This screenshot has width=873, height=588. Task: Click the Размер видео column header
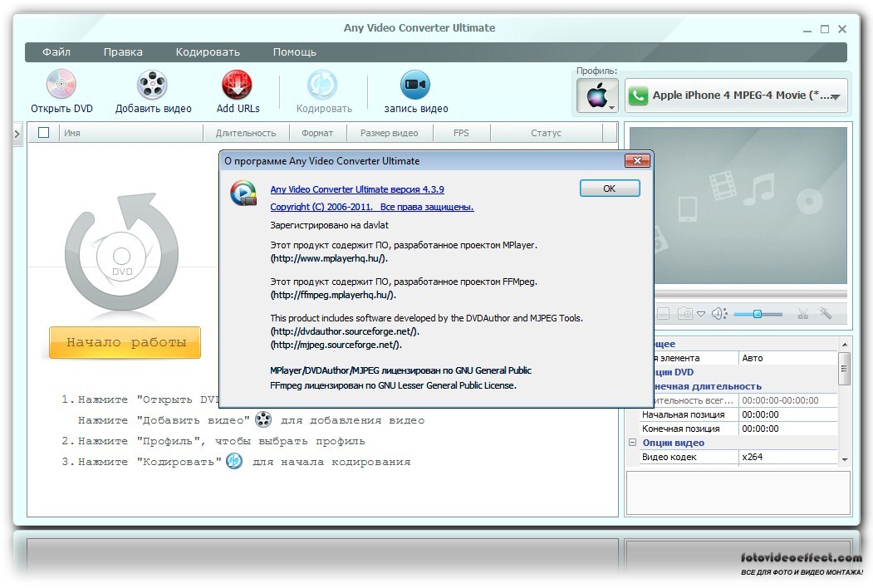pos(390,133)
